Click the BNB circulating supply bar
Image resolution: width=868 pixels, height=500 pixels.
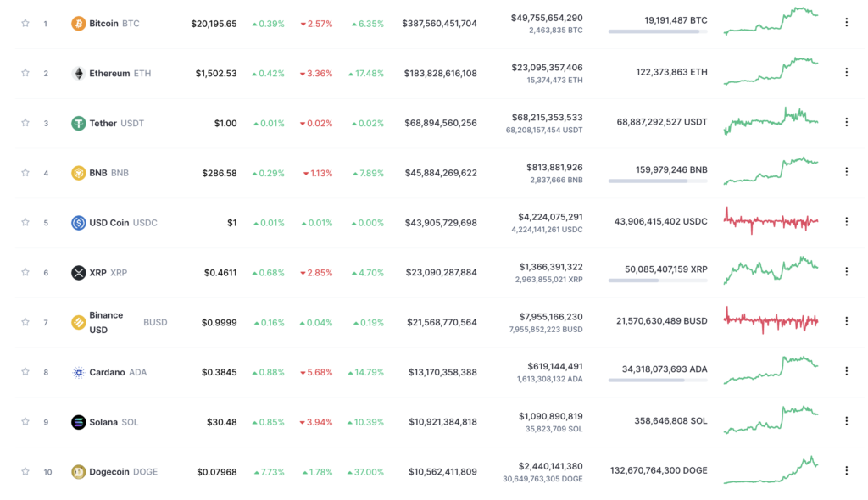(658, 181)
